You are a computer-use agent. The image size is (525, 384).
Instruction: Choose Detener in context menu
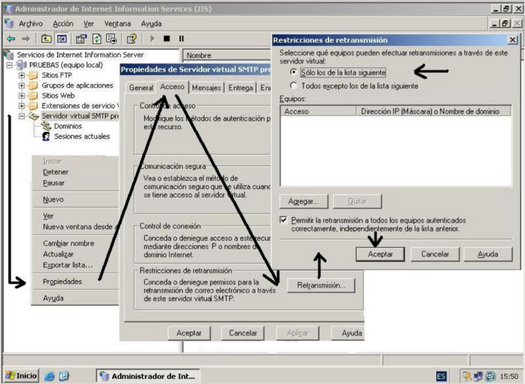55,172
